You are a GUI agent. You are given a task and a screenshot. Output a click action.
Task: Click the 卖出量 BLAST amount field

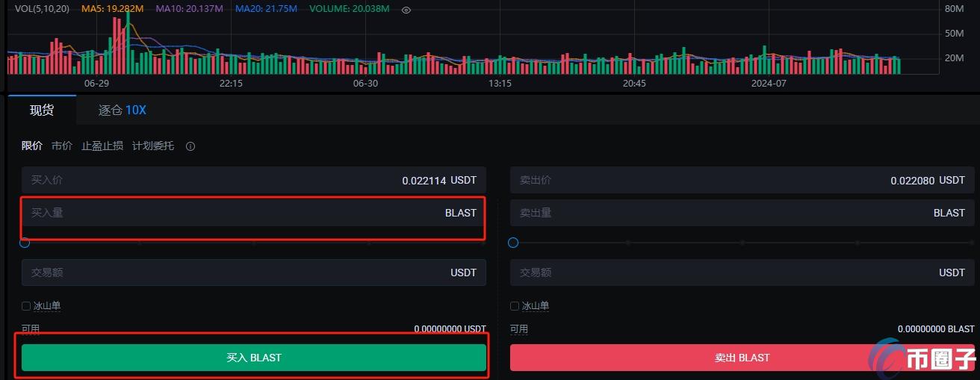(x=742, y=213)
